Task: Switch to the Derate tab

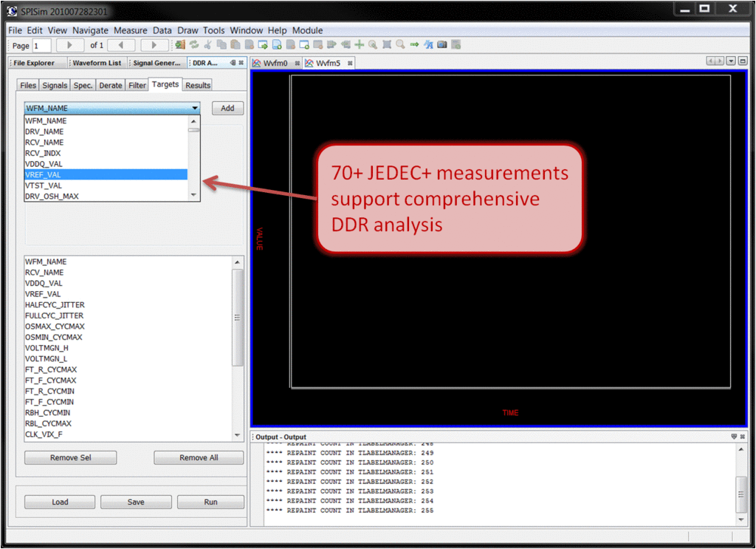Action: click(111, 85)
